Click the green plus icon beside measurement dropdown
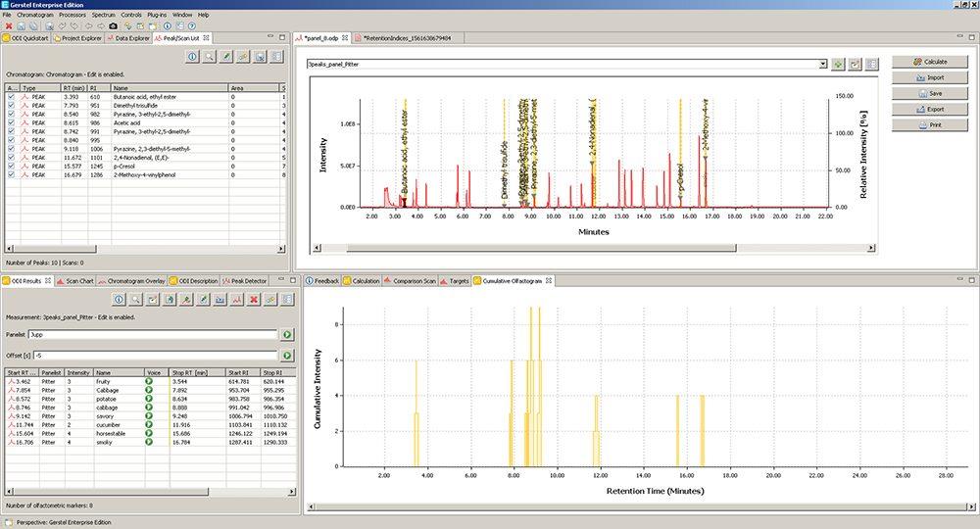Screen dimensions: 980x529 837,64
